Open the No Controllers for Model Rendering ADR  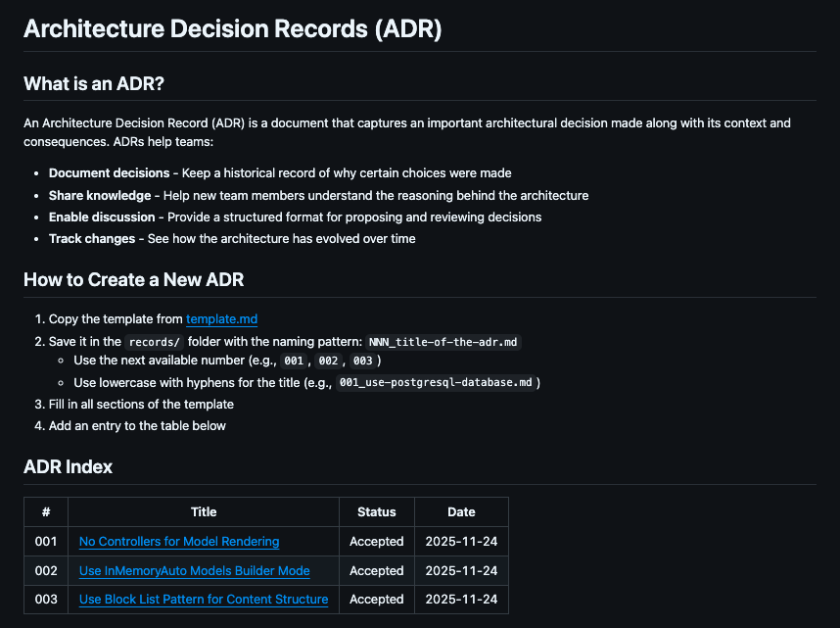tap(179, 542)
